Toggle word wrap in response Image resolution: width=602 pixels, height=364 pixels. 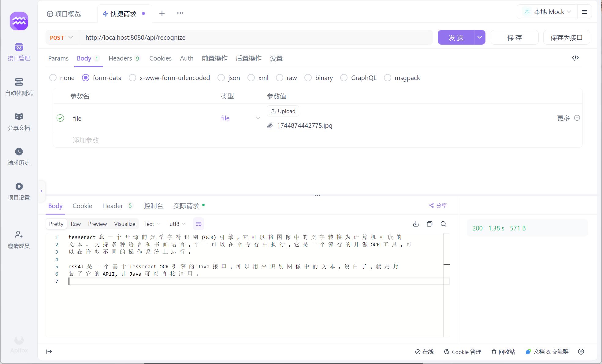(x=199, y=224)
